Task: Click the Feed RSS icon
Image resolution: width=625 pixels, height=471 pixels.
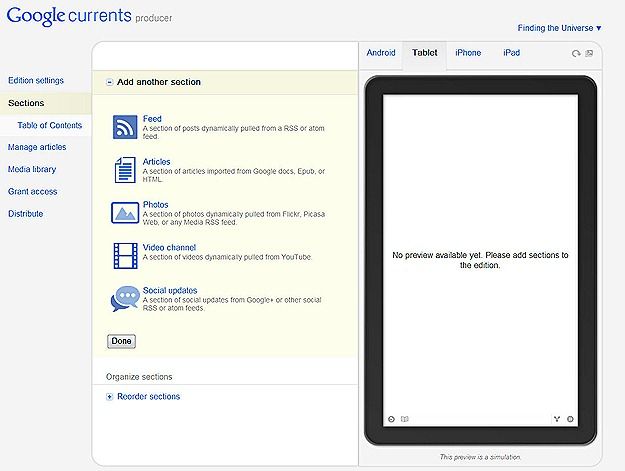Action: pos(125,127)
